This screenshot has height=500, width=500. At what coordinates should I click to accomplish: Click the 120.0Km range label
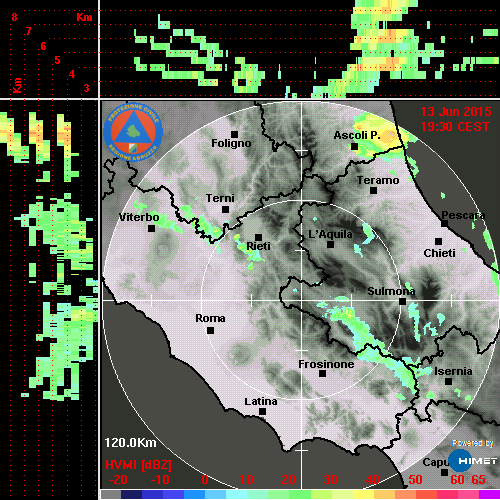coord(130,443)
